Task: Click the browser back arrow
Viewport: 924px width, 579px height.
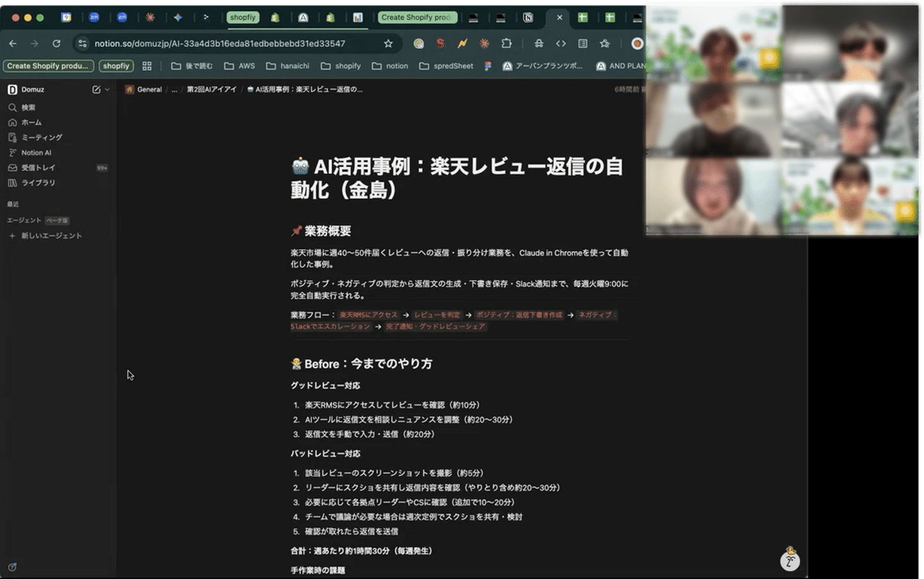Action: pos(13,43)
